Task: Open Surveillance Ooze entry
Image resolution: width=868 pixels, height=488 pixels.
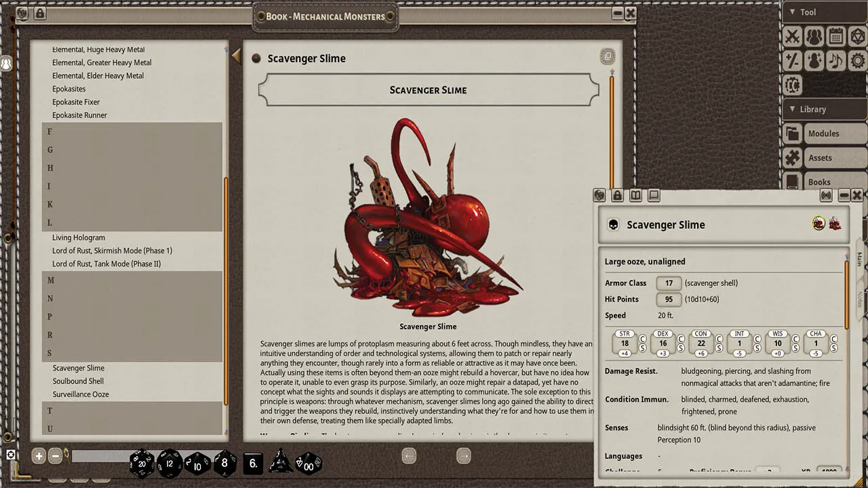Action: [x=81, y=394]
